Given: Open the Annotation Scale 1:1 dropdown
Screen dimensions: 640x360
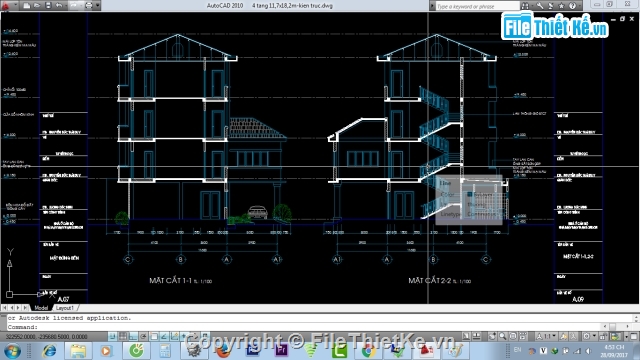Looking at the screenshot, I should point(546,337).
